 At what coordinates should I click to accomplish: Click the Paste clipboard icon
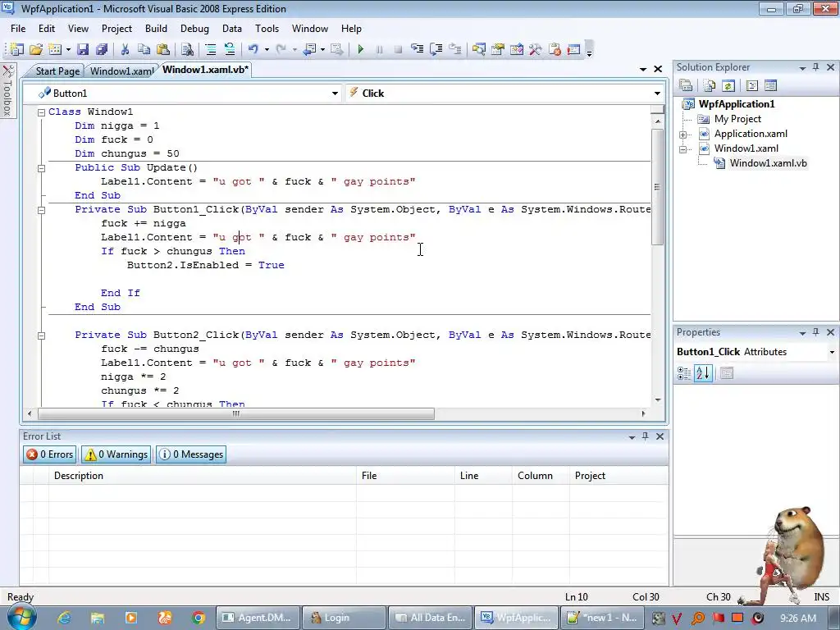[163, 50]
